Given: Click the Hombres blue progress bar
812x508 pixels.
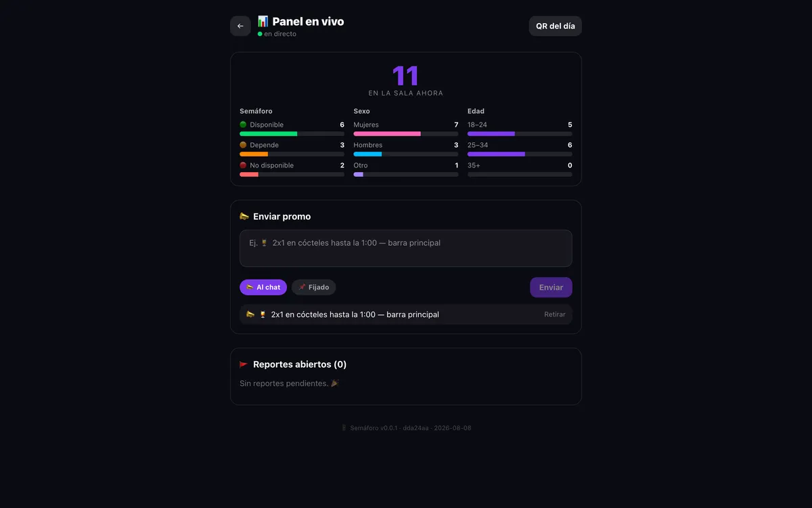Looking at the screenshot, I should (x=406, y=154).
